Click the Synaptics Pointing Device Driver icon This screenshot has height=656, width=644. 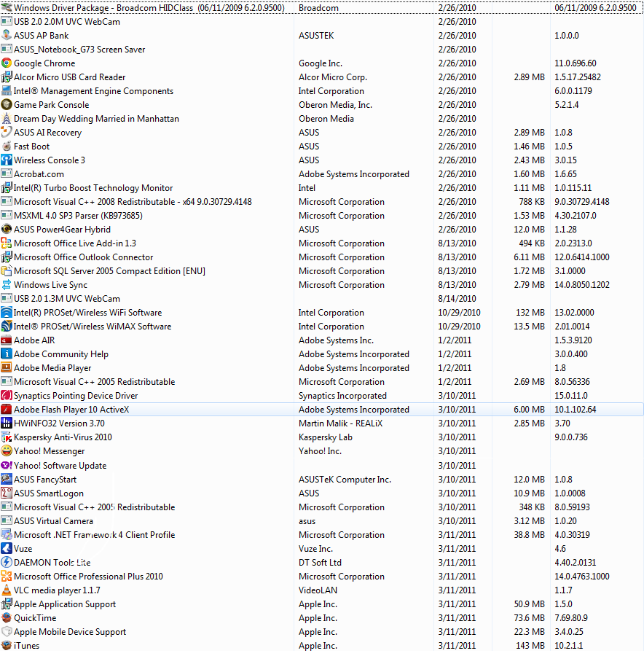[x=7, y=395]
